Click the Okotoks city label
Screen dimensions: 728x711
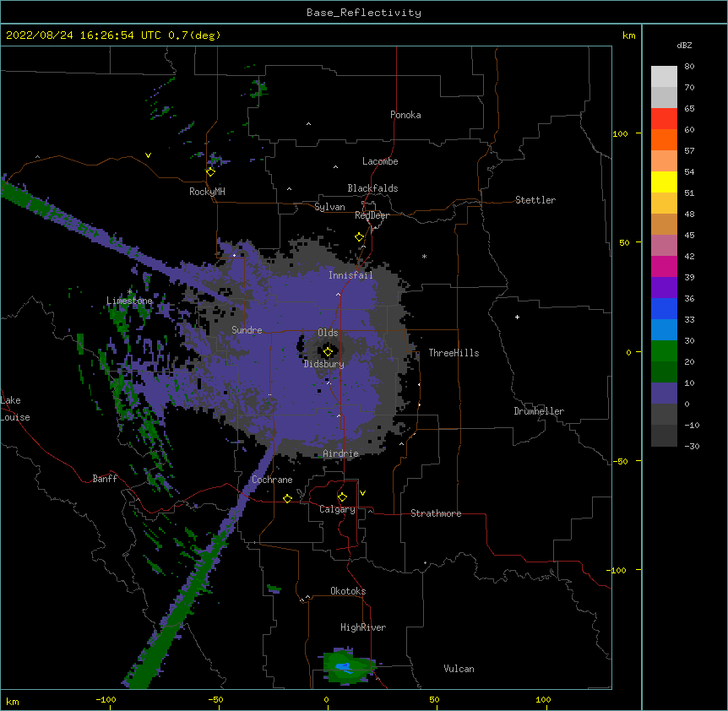[348, 591]
